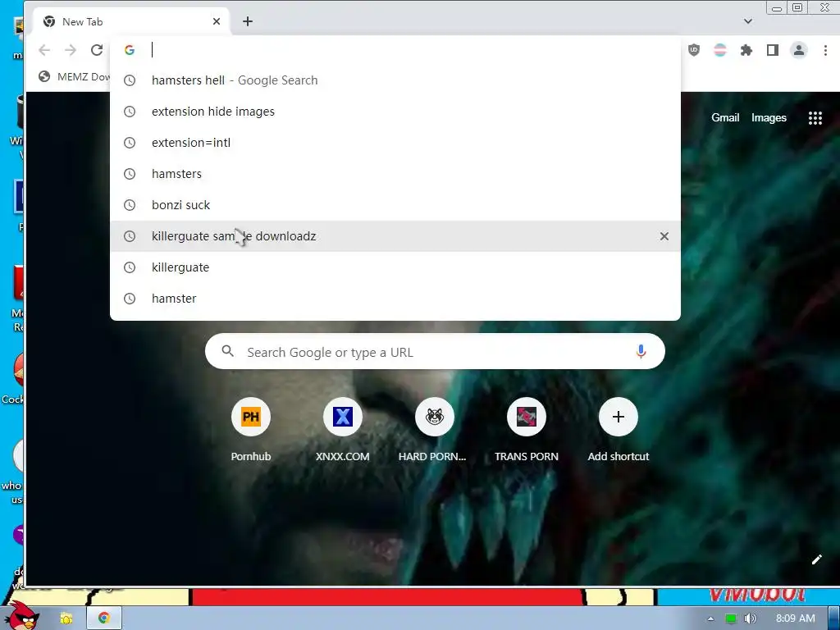Open the Chrome three-dot menu
Screen dimensions: 840x630
click(825, 50)
